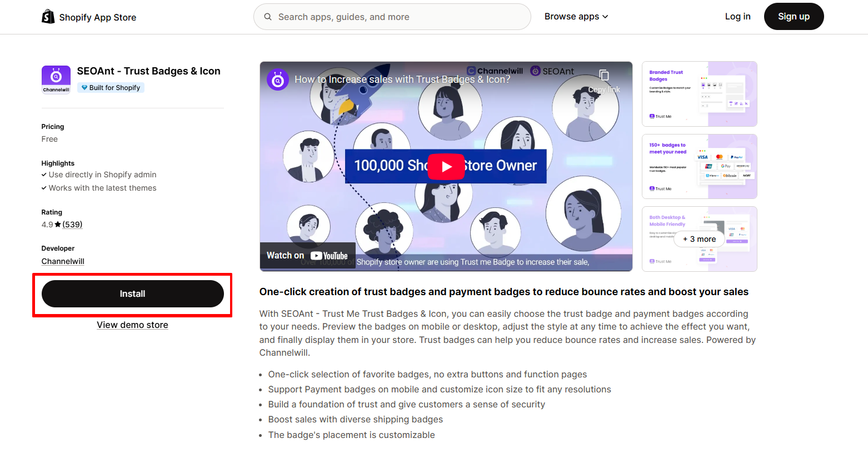Screen dimensions: 868x458
Task: Open Watch on YouTube link
Action: click(307, 256)
